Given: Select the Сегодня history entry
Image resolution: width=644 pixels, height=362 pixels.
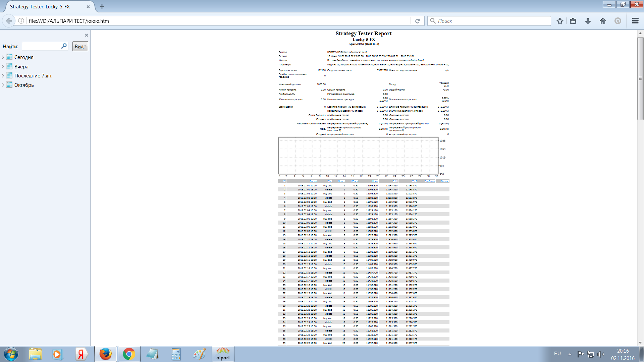Looking at the screenshot, I should coord(24,57).
